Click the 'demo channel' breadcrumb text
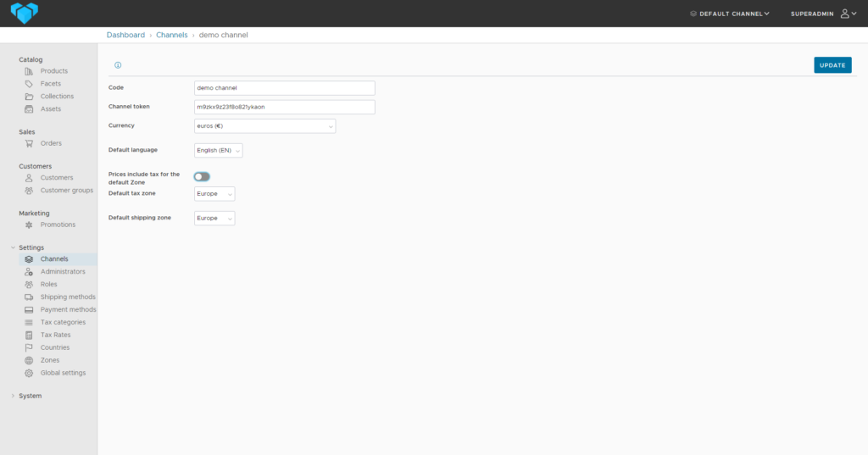 [x=223, y=35]
